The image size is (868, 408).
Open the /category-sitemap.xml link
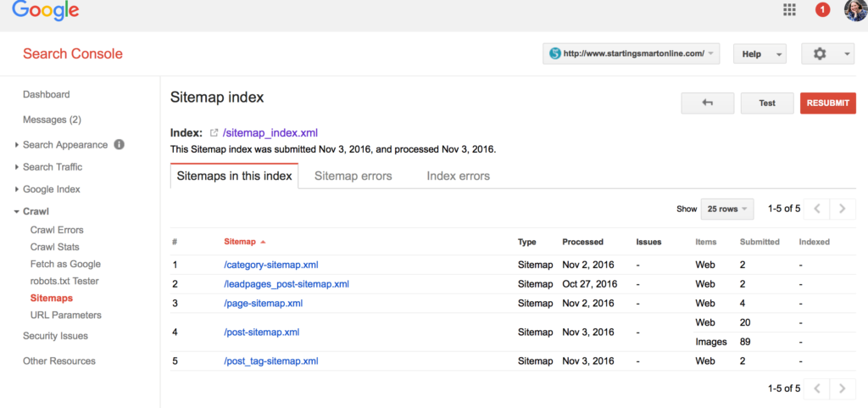(271, 265)
